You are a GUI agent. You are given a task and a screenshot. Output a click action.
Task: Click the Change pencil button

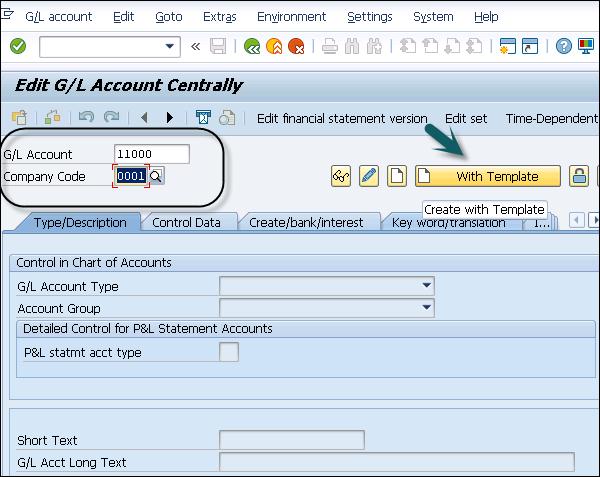point(369,176)
